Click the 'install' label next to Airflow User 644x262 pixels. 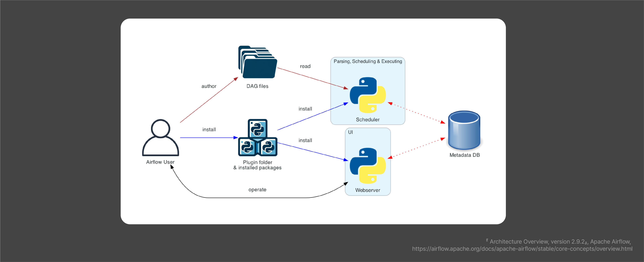[x=209, y=130]
